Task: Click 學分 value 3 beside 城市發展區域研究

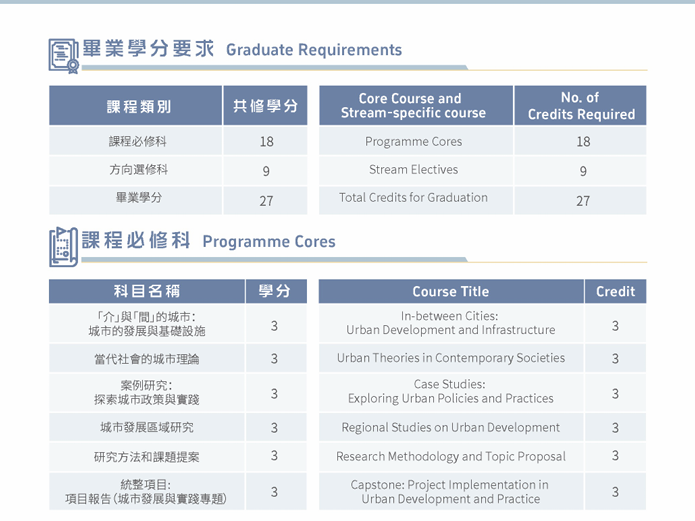Action: click(276, 427)
